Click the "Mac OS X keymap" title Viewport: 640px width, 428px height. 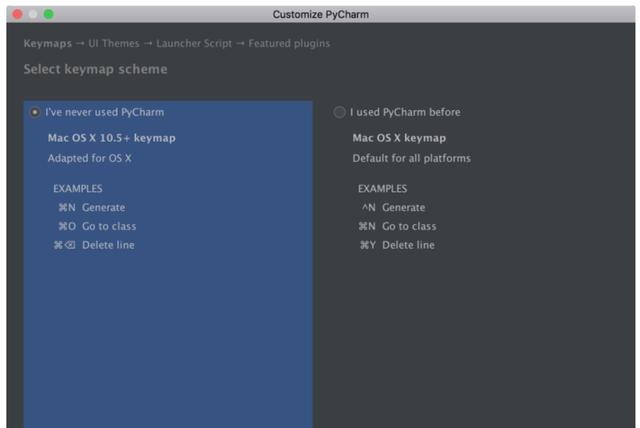pyautogui.click(x=399, y=138)
